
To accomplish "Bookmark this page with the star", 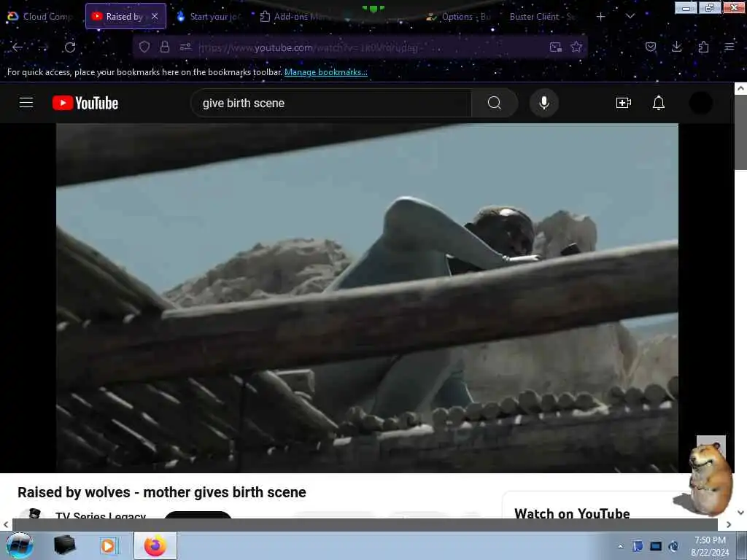I will pos(576,47).
